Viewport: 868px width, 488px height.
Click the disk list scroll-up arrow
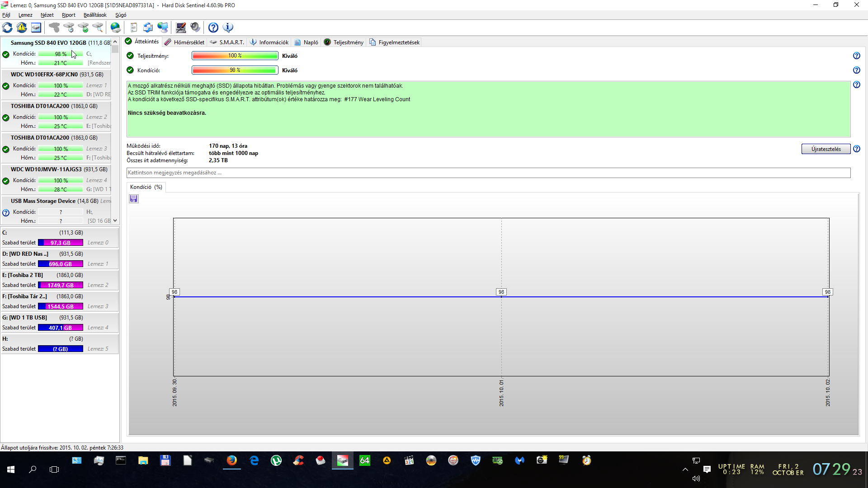115,42
